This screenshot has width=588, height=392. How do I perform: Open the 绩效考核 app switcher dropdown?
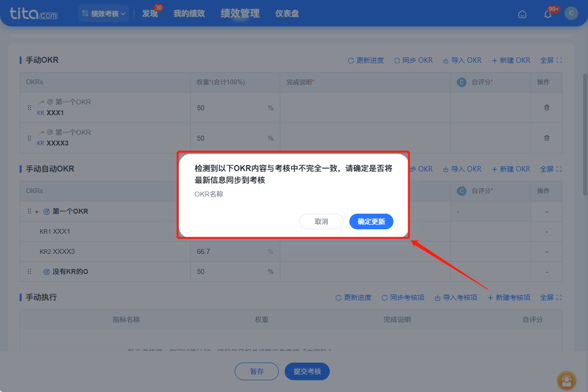pos(103,13)
